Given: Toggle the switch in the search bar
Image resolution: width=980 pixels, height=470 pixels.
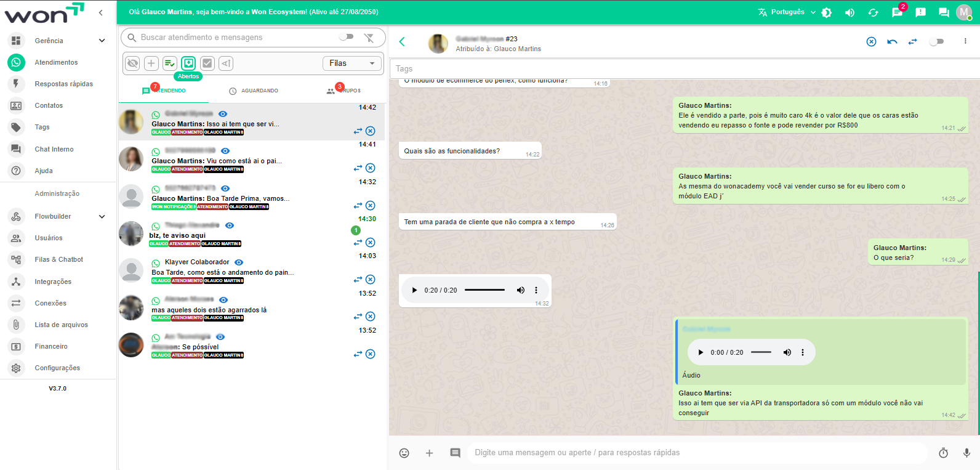Looking at the screenshot, I should (x=347, y=37).
